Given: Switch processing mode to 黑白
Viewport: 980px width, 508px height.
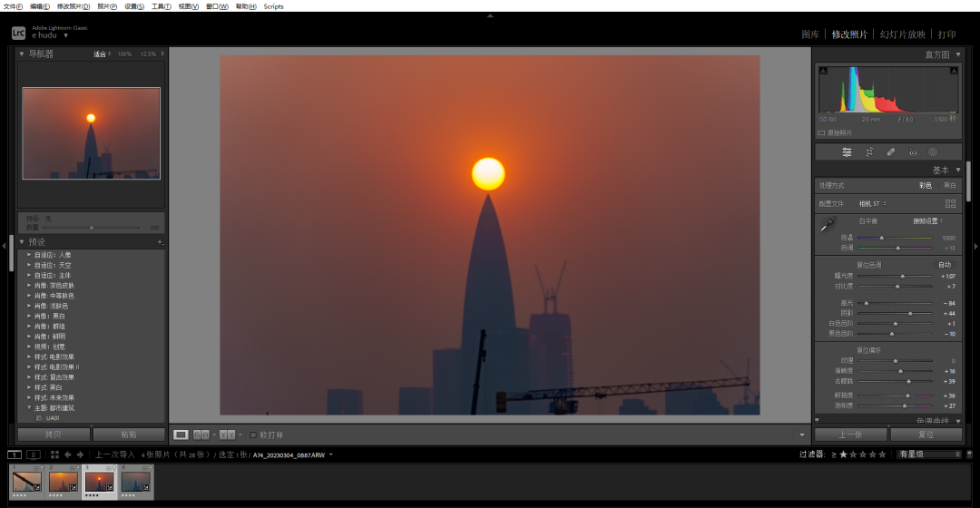Looking at the screenshot, I should (x=949, y=185).
